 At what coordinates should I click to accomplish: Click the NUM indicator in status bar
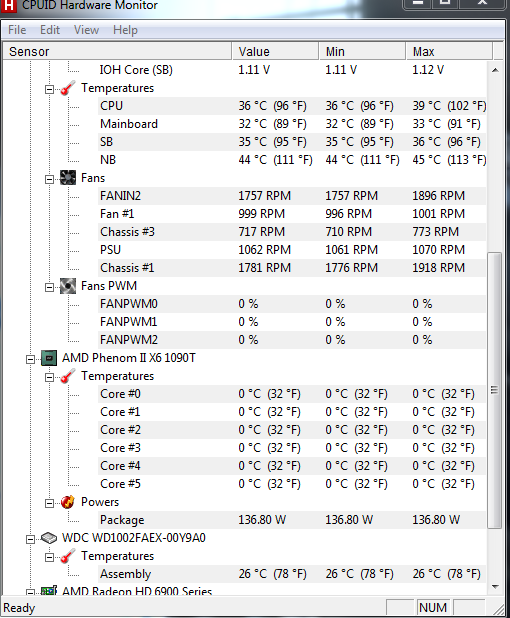(433, 608)
